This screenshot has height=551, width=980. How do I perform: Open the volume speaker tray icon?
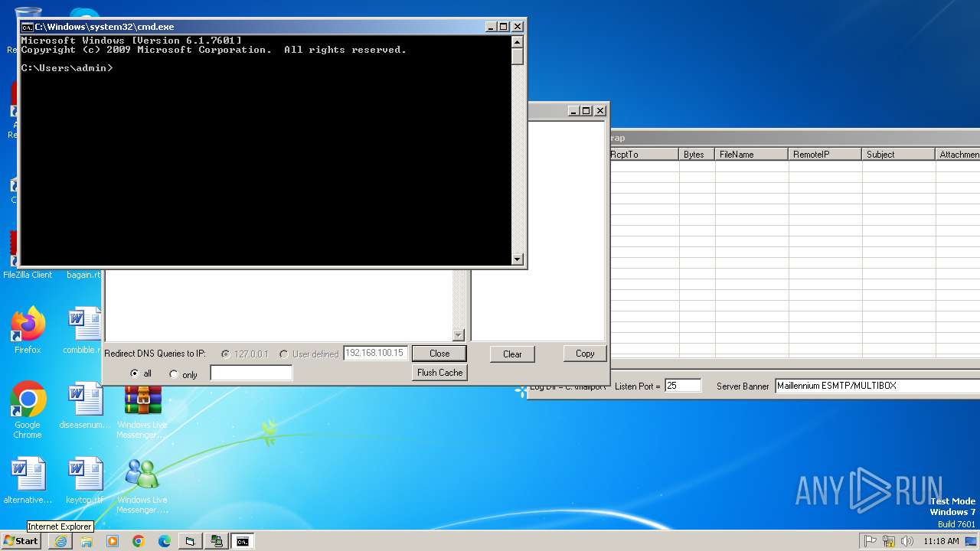click(907, 541)
